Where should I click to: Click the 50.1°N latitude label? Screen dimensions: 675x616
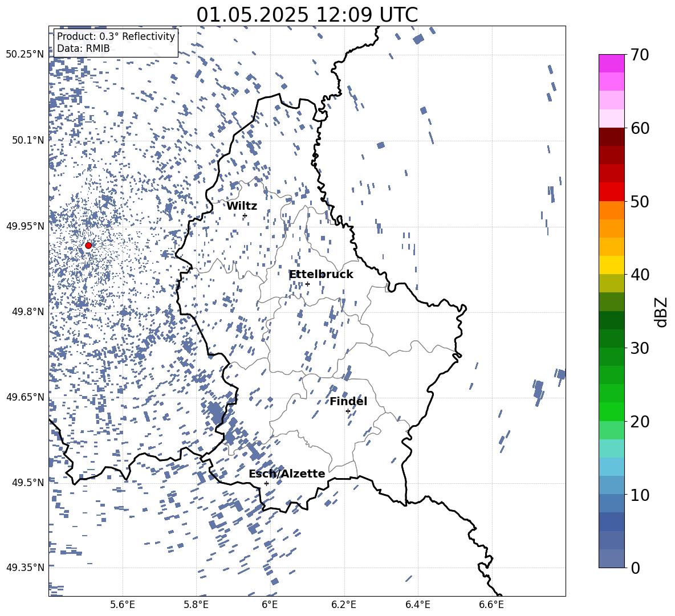pos(27,140)
